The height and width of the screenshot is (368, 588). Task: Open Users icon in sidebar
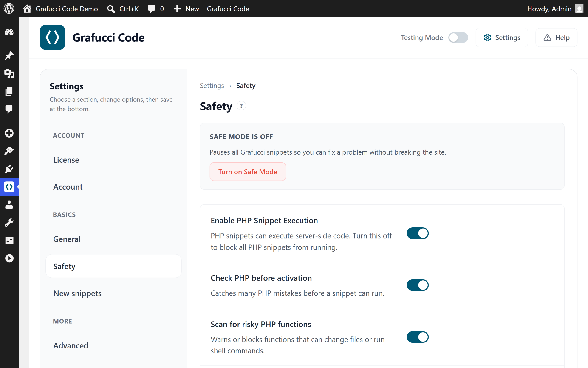click(9, 205)
